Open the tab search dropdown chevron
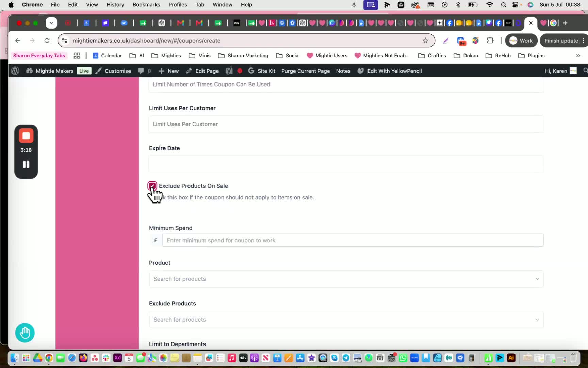Viewport: 588px width, 368px height. 51,23
